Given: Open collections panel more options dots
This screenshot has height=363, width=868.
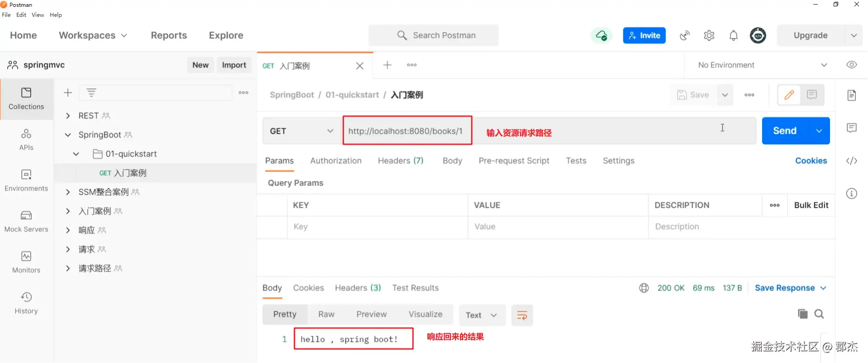Looking at the screenshot, I should pyautogui.click(x=244, y=93).
